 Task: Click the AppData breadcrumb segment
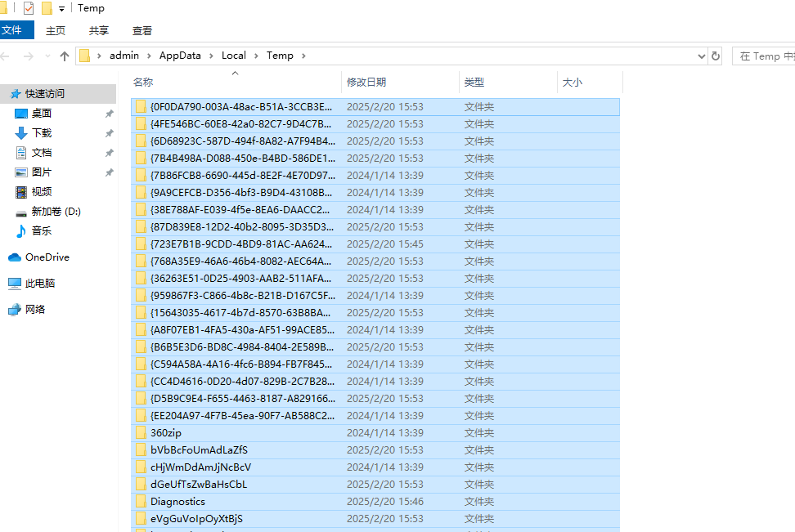tap(180, 56)
